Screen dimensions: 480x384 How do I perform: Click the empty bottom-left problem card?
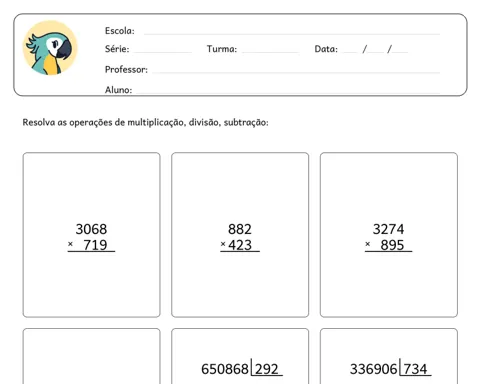tap(91, 356)
